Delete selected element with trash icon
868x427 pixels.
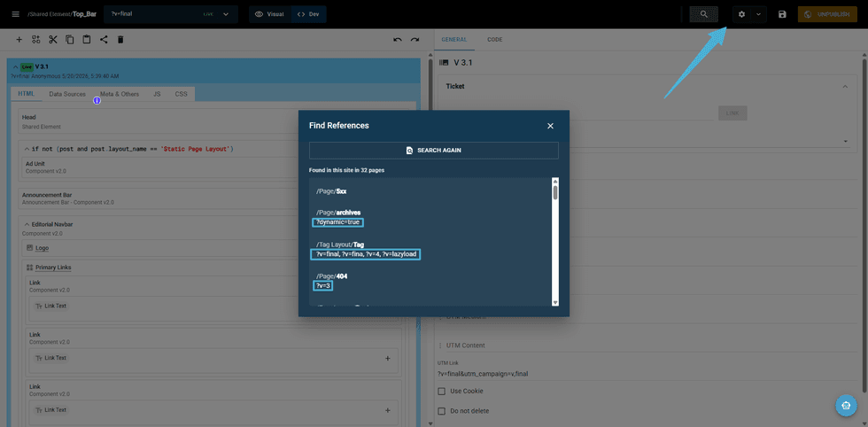tap(120, 39)
